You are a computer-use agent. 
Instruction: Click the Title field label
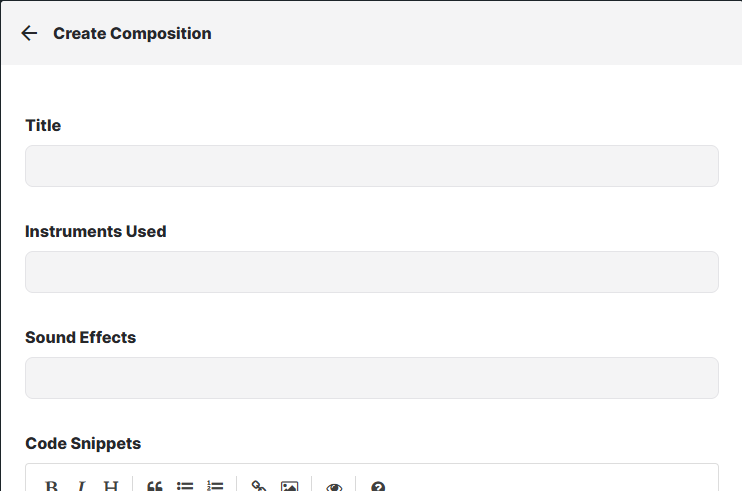(x=43, y=126)
